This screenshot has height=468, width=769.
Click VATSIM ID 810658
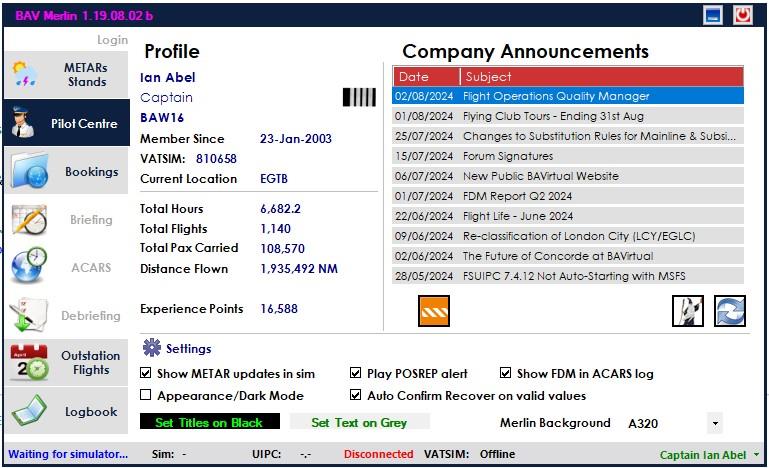pyautogui.click(x=216, y=158)
